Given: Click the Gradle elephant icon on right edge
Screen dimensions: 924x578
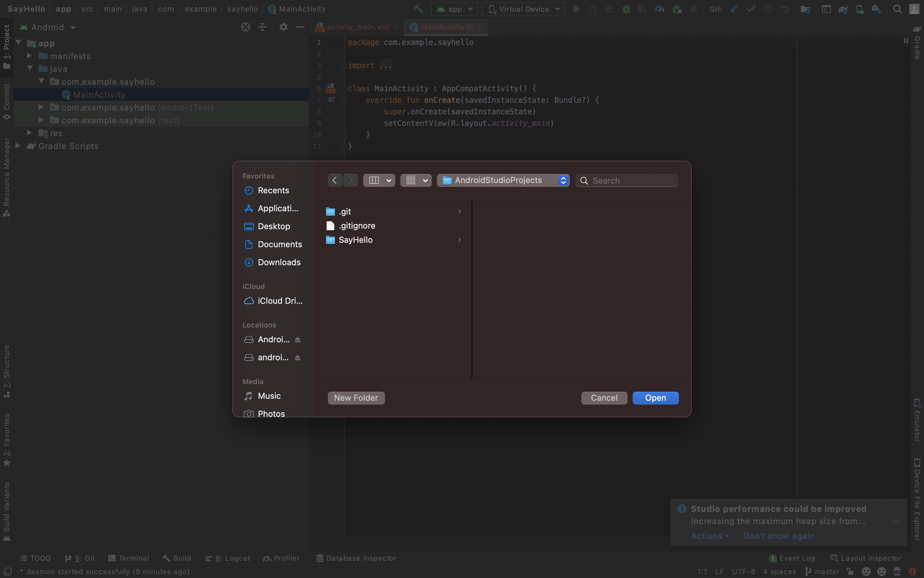Looking at the screenshot, I should (x=917, y=30).
